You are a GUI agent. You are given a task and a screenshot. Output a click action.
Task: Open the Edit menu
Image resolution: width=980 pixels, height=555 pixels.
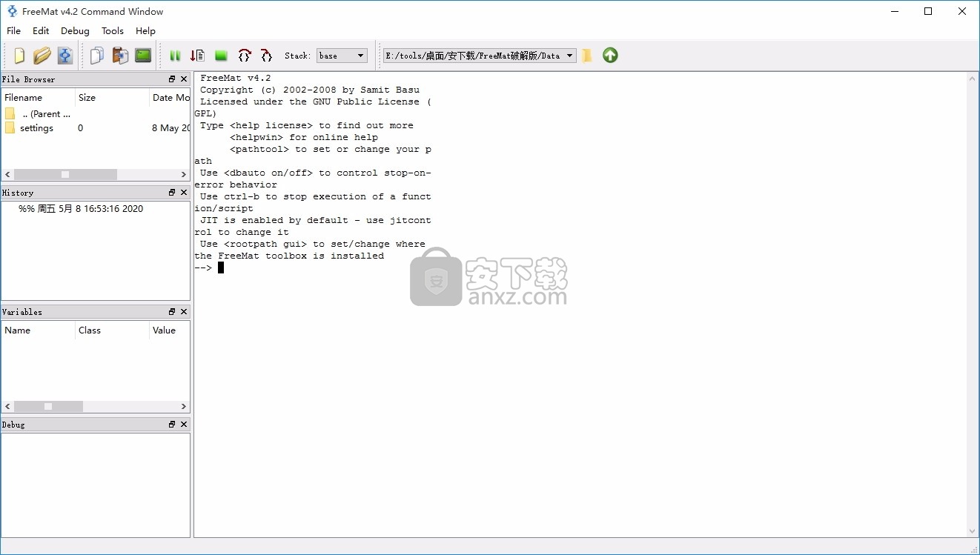point(41,30)
